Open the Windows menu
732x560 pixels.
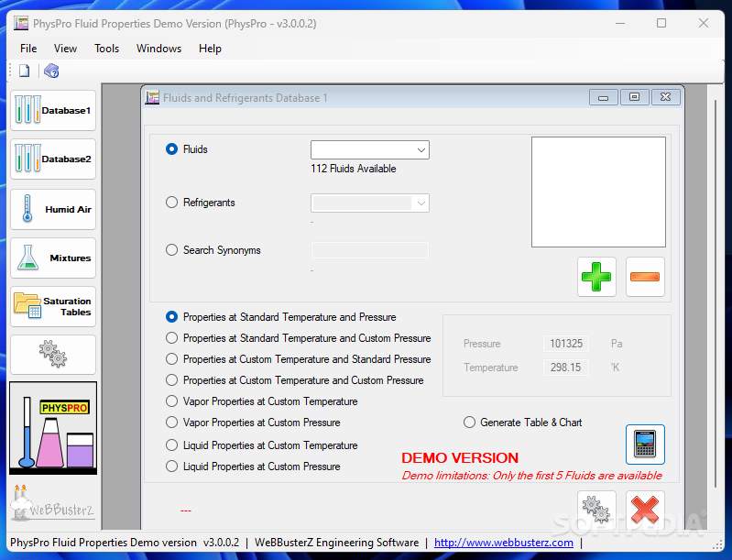[158, 49]
